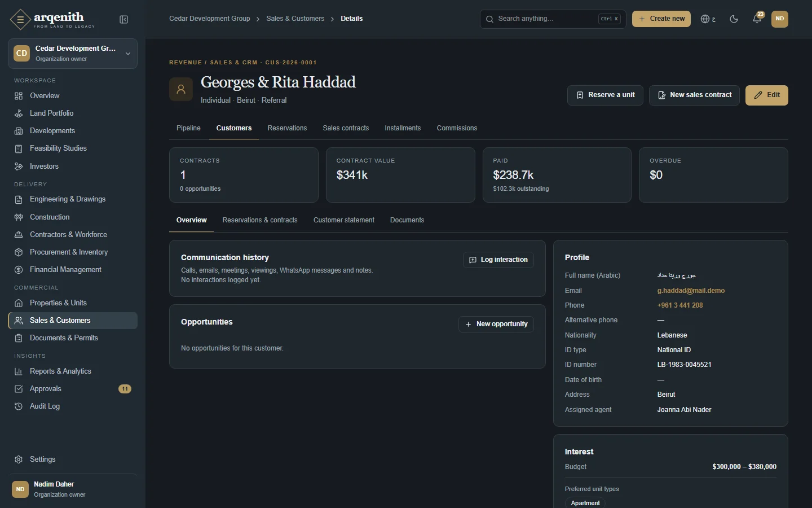Viewport: 812px width, 508px height.
Task: Collapse the sidebar panel icon
Action: coord(124,20)
